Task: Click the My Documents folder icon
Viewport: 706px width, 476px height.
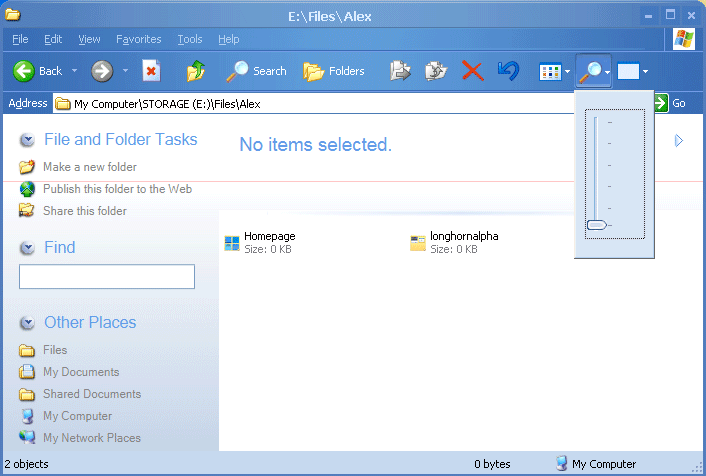Action: pyautogui.click(x=27, y=372)
